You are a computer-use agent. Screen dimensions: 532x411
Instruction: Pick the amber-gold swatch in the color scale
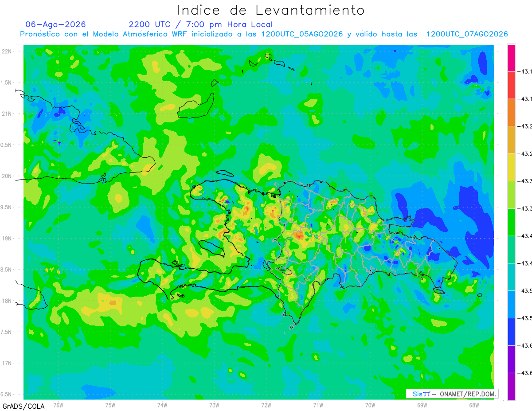(x=511, y=140)
